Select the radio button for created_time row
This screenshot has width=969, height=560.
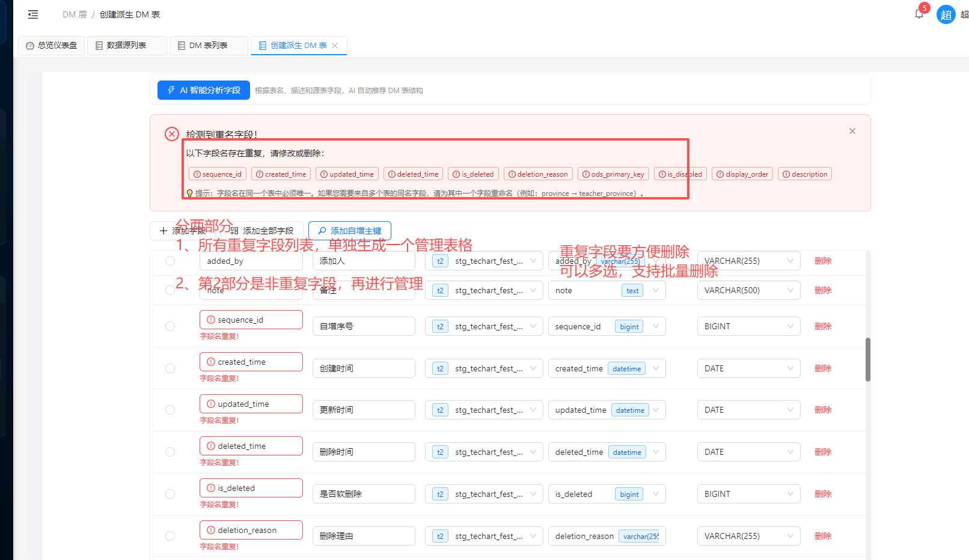(170, 368)
